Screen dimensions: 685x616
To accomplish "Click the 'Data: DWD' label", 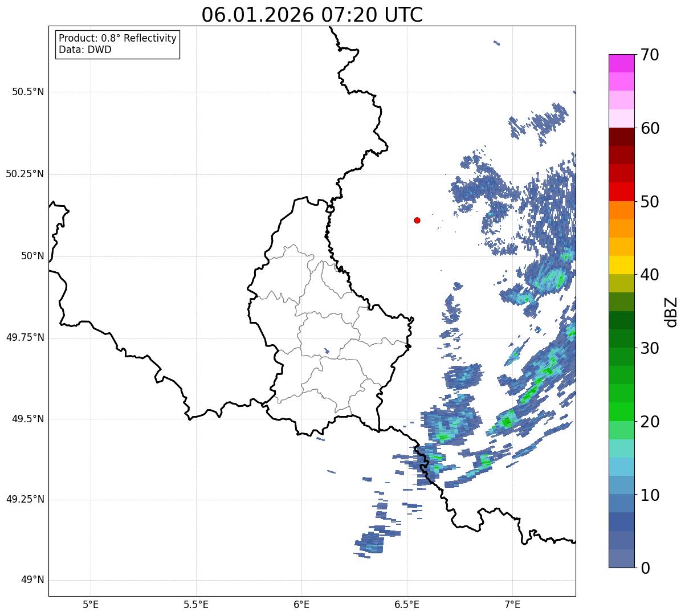I will click(85, 50).
